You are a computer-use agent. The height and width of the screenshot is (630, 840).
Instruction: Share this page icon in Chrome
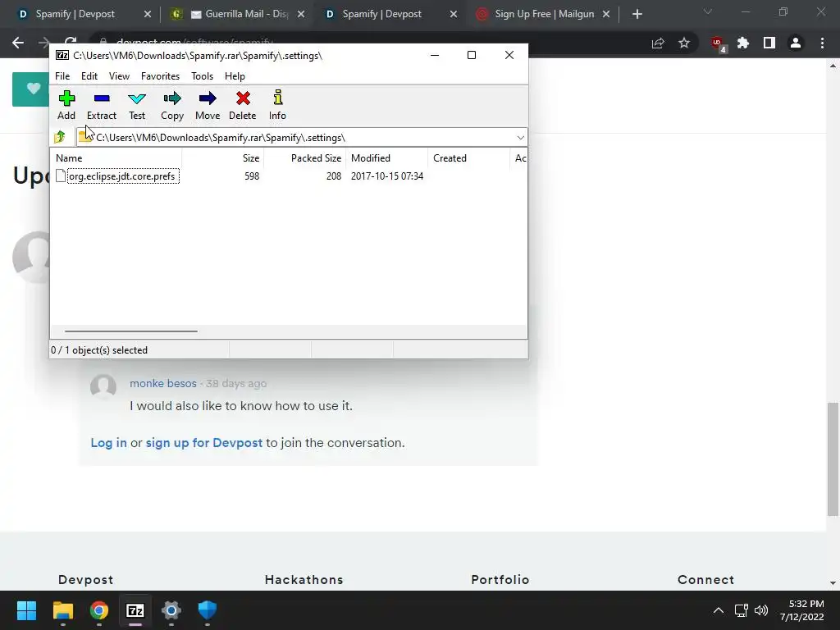point(658,43)
